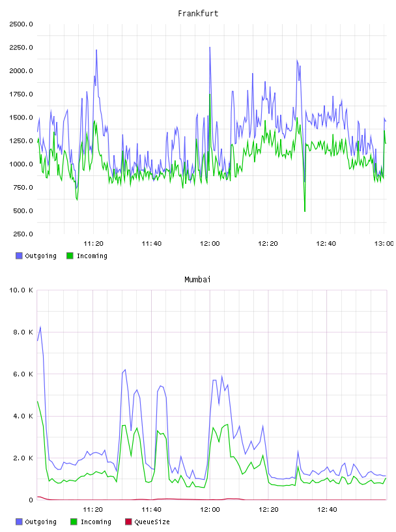Click the Frankfurt y-axis label 2500.0
Viewport: 396px width, 532px height.
coord(21,24)
